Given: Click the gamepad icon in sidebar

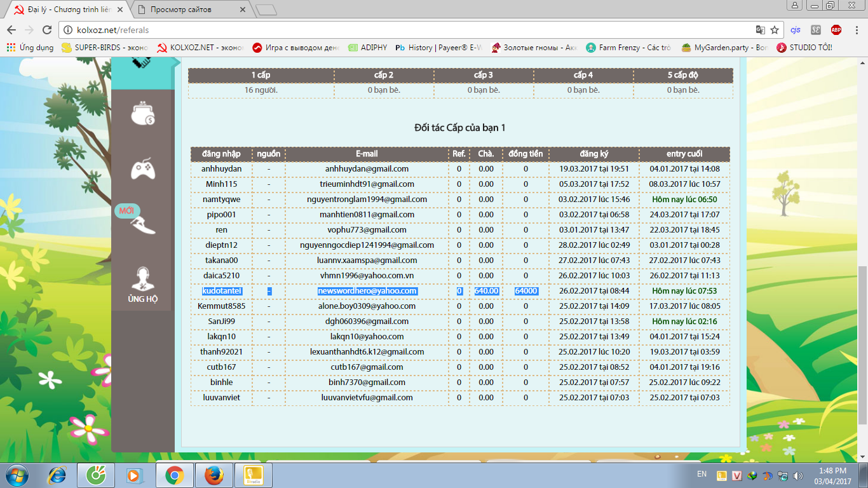Looking at the screenshot, I should click(x=142, y=170).
